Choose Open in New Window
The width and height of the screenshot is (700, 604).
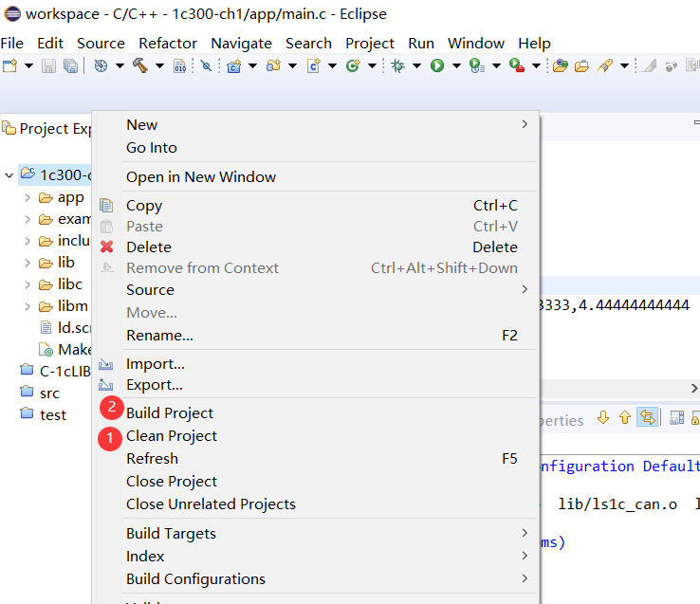316,176
